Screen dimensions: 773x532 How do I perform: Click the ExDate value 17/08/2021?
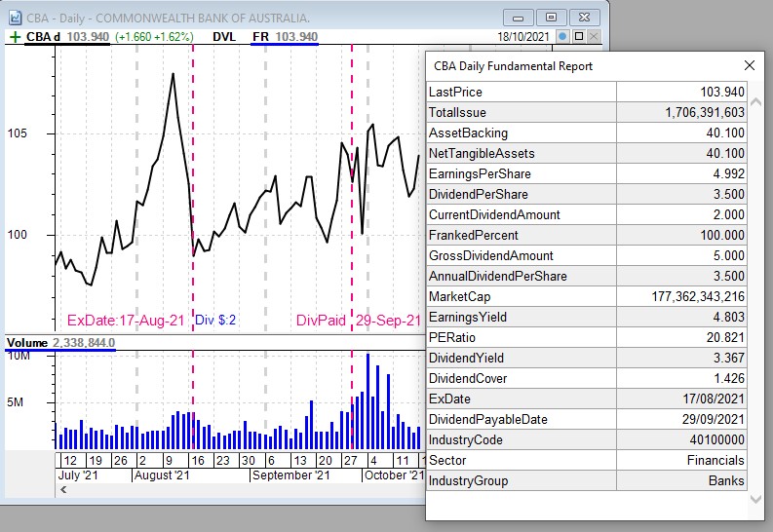coord(714,399)
